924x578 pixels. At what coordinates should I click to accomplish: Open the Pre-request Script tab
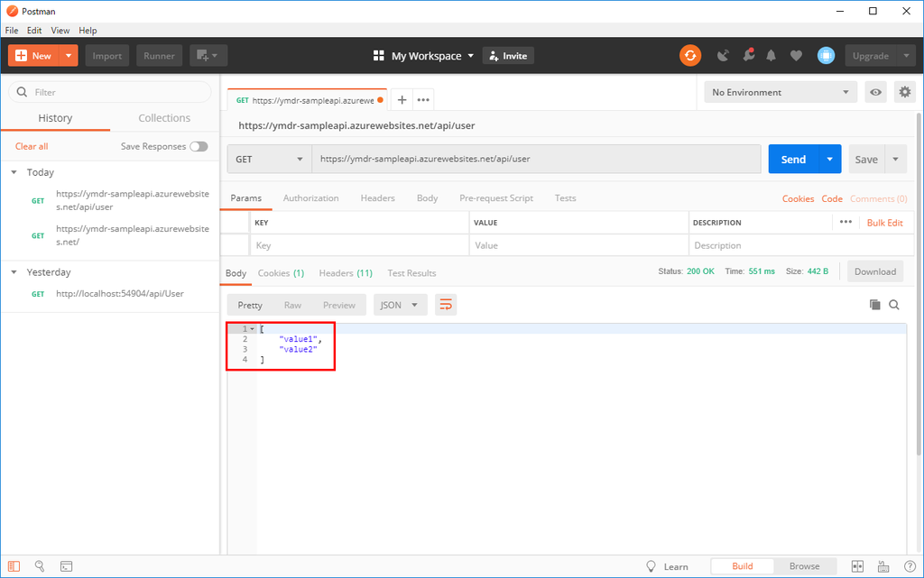click(x=496, y=198)
